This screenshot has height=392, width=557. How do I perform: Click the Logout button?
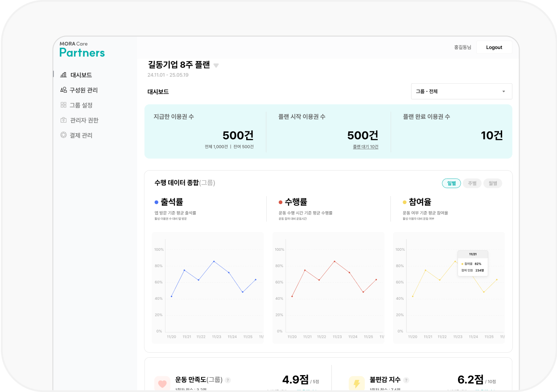pyautogui.click(x=494, y=47)
